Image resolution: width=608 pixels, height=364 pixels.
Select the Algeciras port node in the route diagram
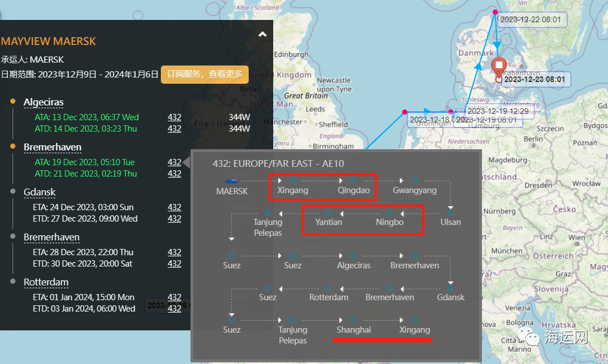[x=354, y=256]
